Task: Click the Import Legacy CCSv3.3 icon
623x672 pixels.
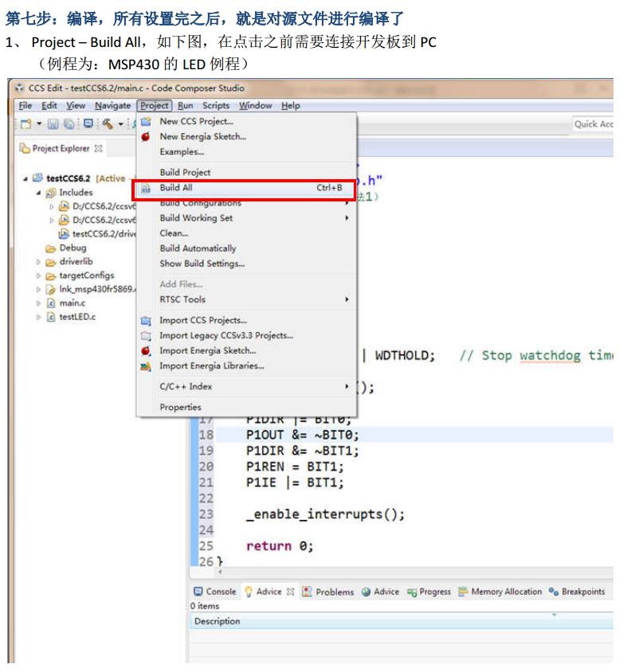Action: coord(146,335)
